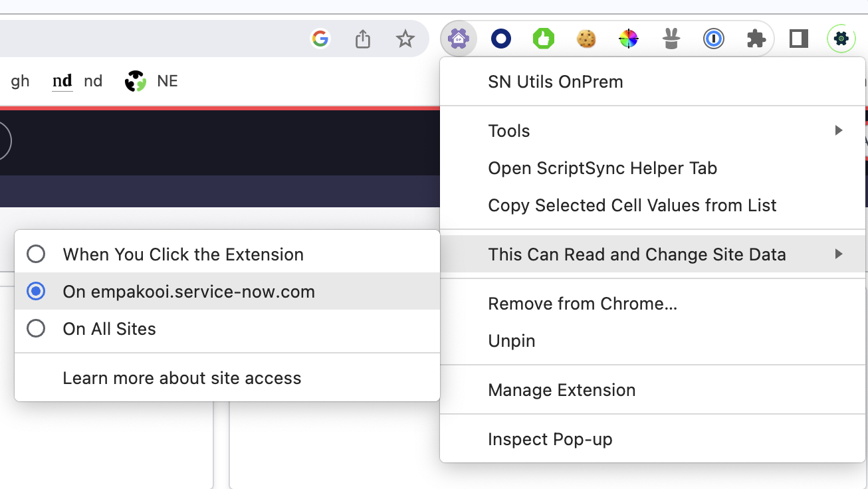868x489 pixels.
Task: Open the 'gh' bookmark
Action: point(20,81)
